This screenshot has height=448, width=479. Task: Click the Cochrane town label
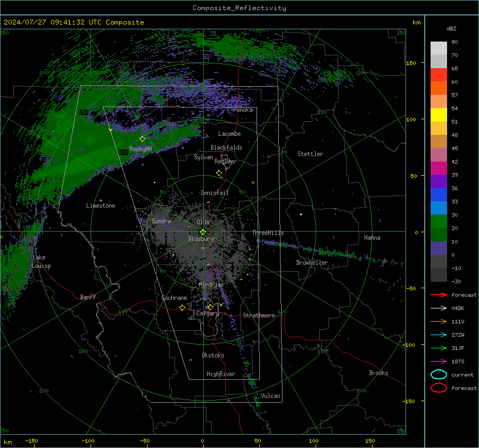tap(174, 298)
